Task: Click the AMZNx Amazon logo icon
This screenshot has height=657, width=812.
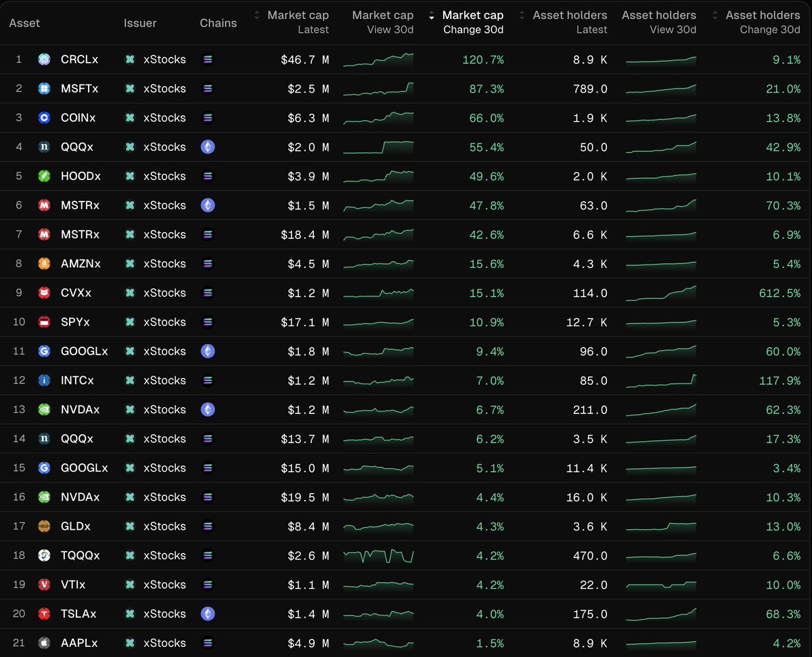Action: (x=44, y=264)
